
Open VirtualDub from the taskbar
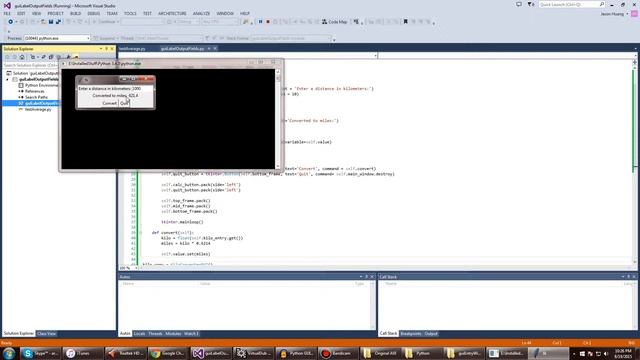click(253, 353)
